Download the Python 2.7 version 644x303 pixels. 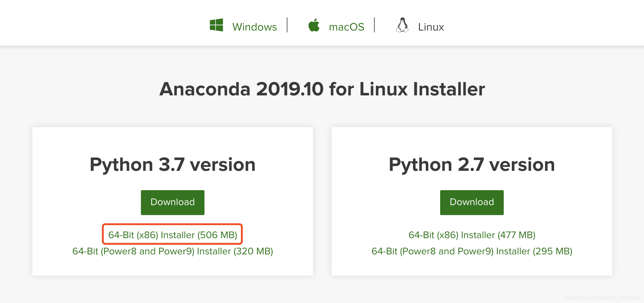472,202
